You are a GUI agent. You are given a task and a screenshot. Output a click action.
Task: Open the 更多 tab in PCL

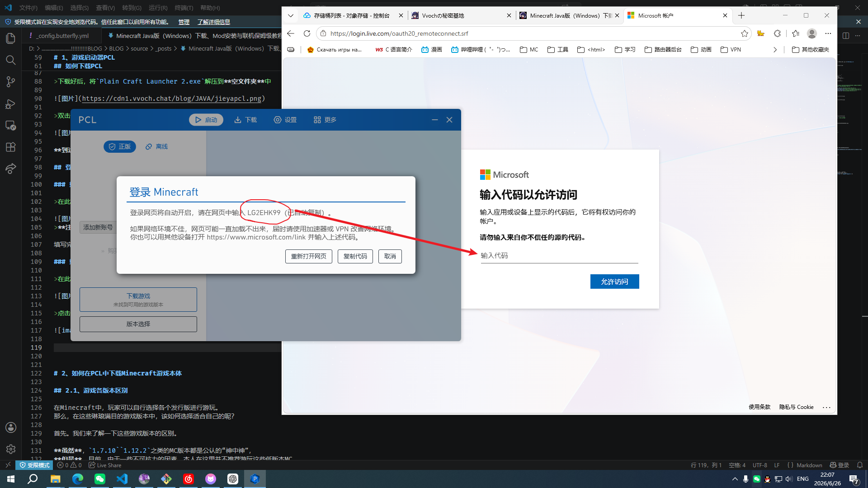[325, 120]
